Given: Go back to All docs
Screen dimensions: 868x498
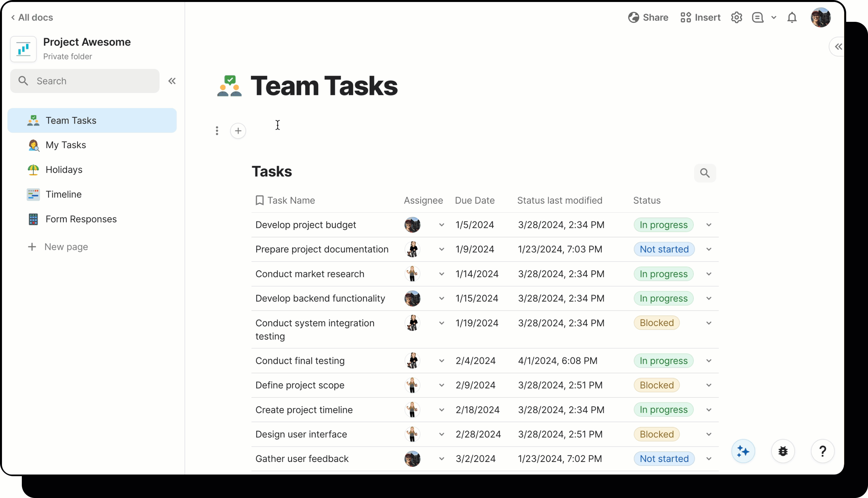Looking at the screenshot, I should click(x=32, y=18).
